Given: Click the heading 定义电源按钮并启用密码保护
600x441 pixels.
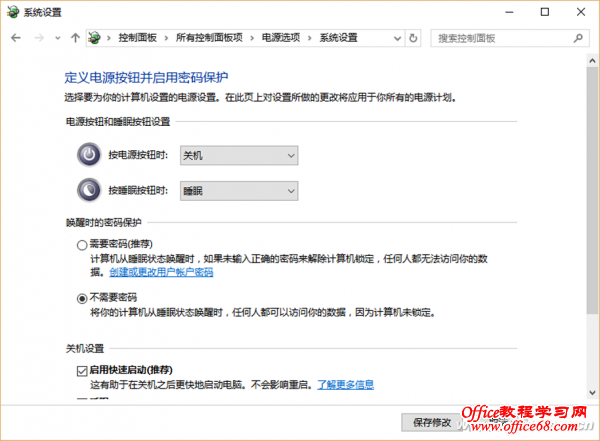Looking at the screenshot, I should pos(146,78).
